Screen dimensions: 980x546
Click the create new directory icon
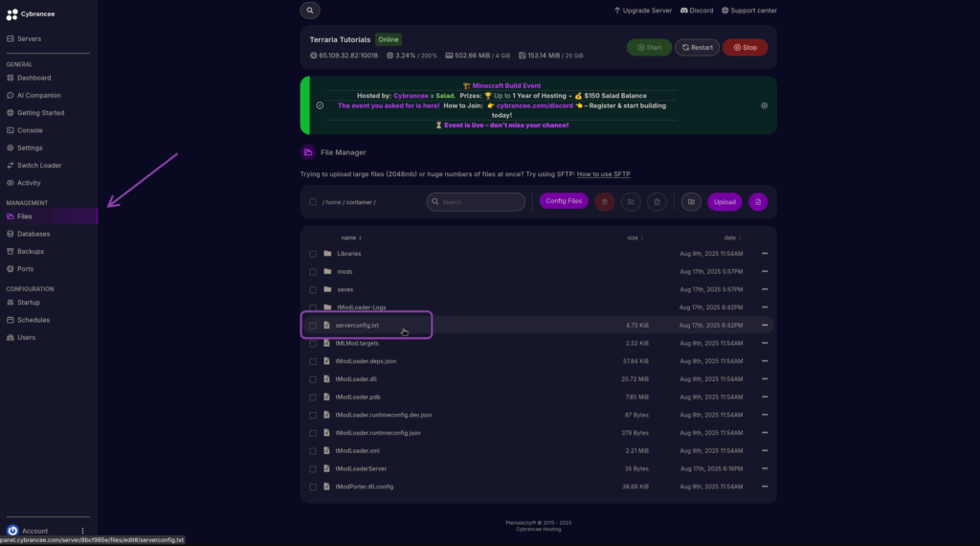pos(691,202)
